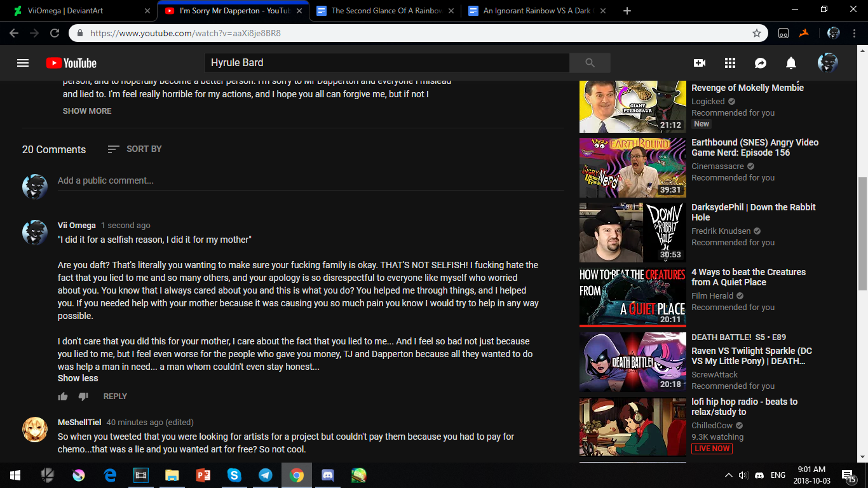
Task: Click the two-eyed box extension icon
Action: (x=784, y=33)
